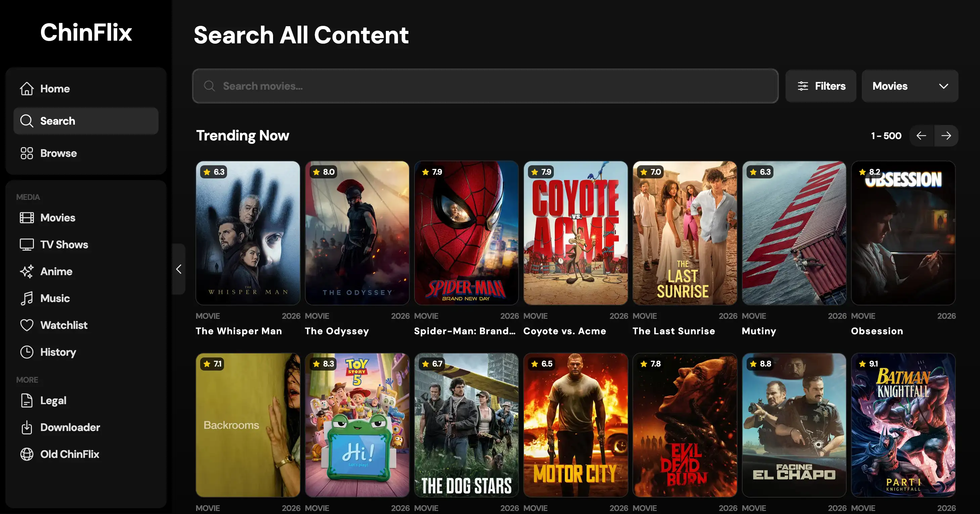This screenshot has height=514, width=980.
Task: Open the Legal page
Action: tap(86, 401)
